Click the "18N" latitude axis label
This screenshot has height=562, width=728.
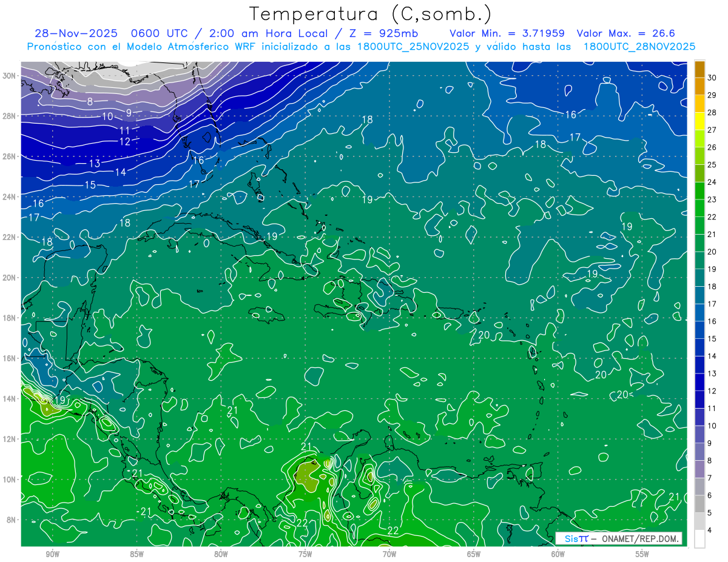[x=10, y=318]
